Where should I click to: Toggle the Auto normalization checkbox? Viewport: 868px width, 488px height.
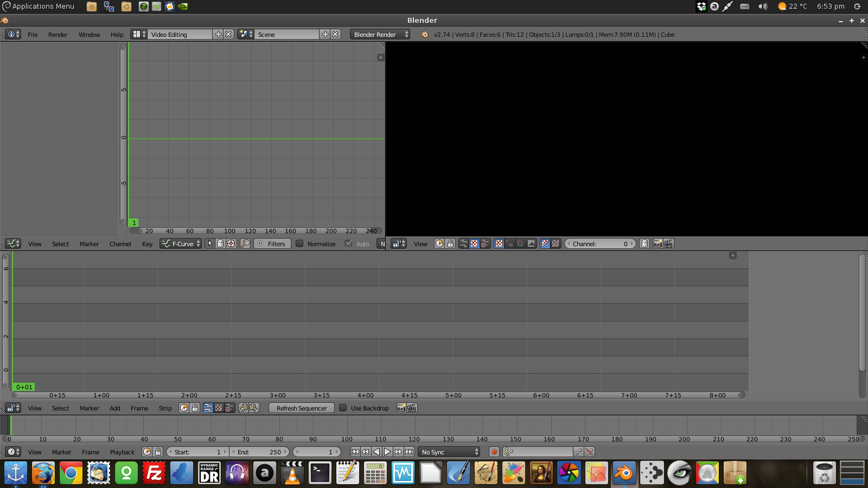[348, 243]
